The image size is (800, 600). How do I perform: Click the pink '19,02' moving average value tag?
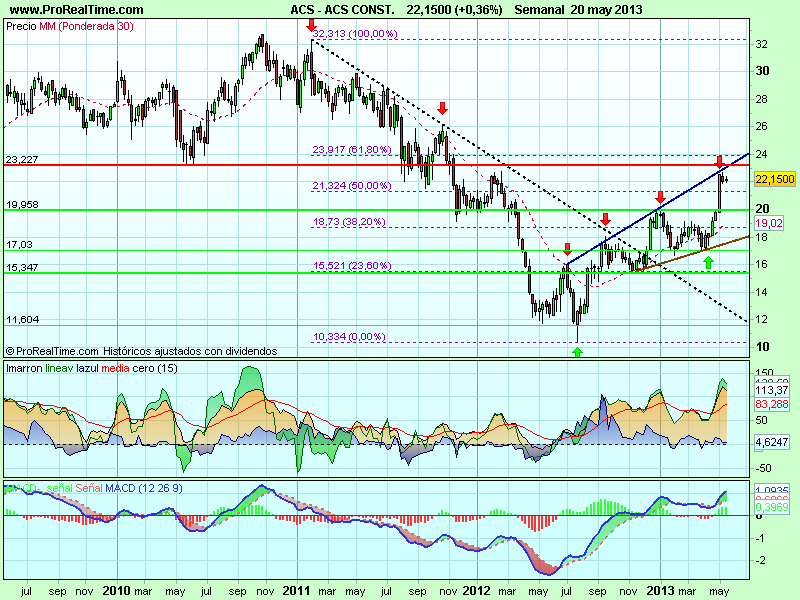tap(768, 223)
